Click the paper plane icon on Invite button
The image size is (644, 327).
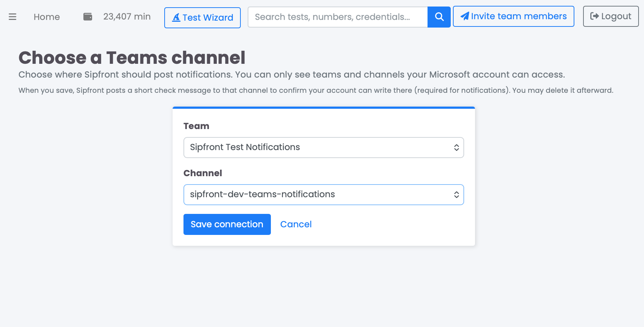point(465,16)
